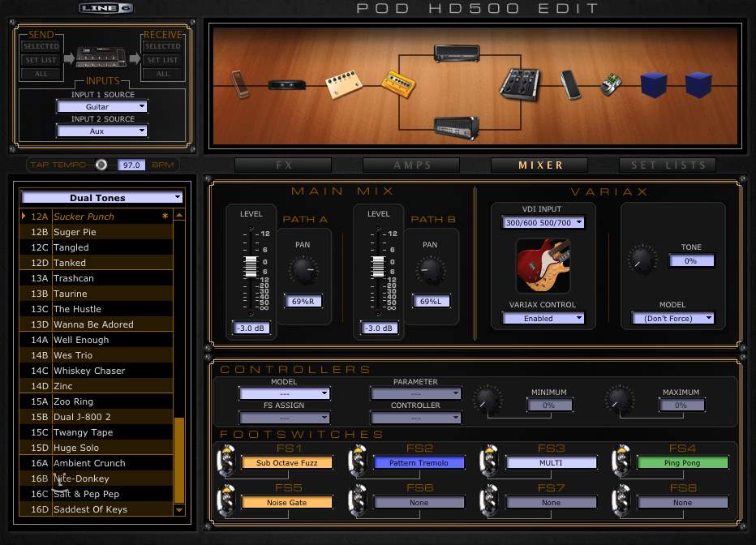Screen dimensions: 756x545
Task: Toggle the FS6 footswitch
Action: (x=359, y=501)
